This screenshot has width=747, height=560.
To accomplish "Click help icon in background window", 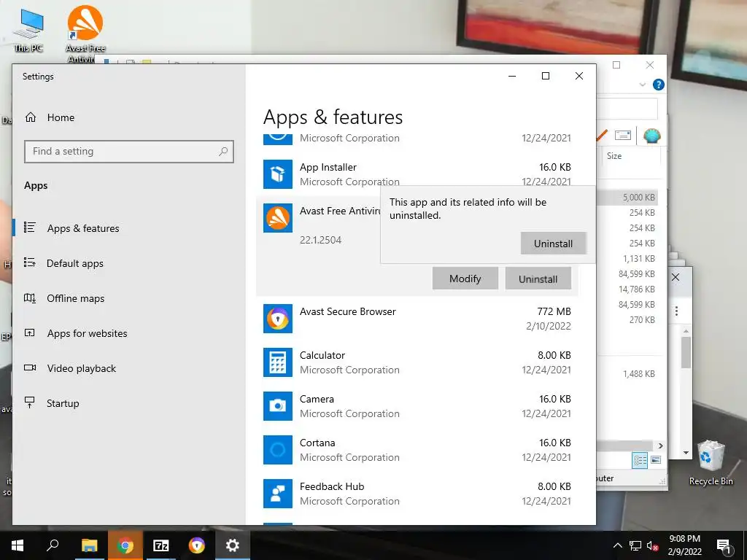I will click(x=659, y=85).
